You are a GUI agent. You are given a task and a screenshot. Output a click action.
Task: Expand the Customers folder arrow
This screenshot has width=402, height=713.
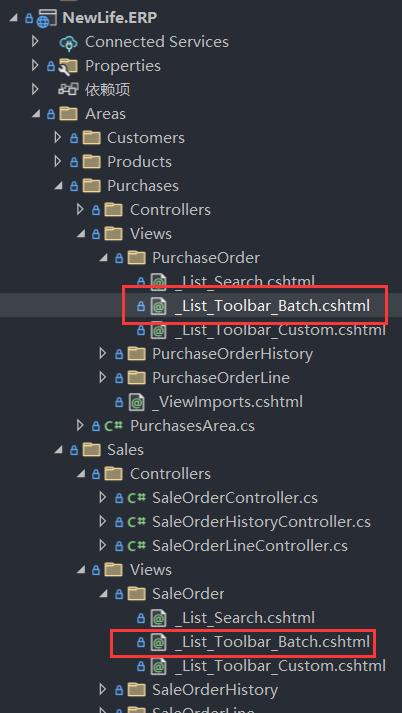coord(57,138)
